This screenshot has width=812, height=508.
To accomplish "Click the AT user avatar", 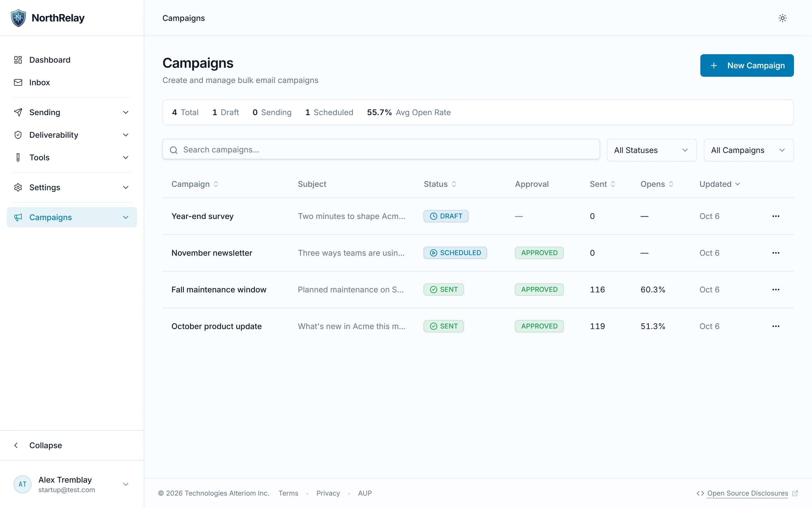I will pos(23,484).
